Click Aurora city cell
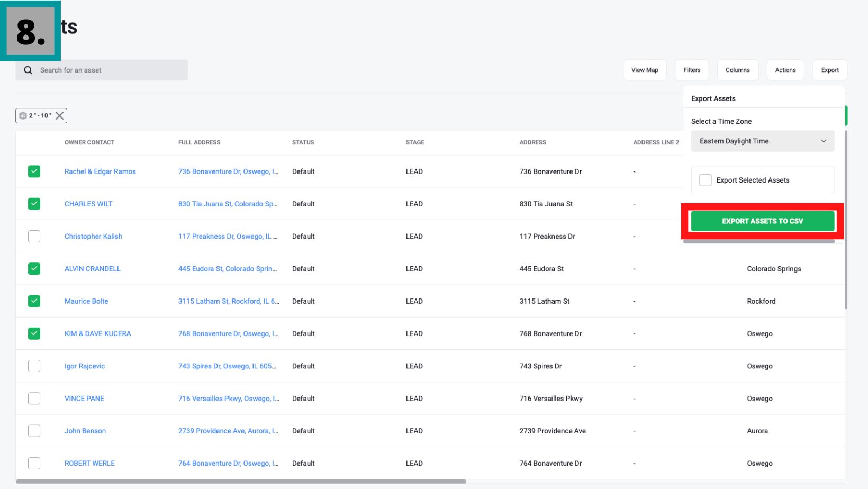868x489 pixels. 757,431
